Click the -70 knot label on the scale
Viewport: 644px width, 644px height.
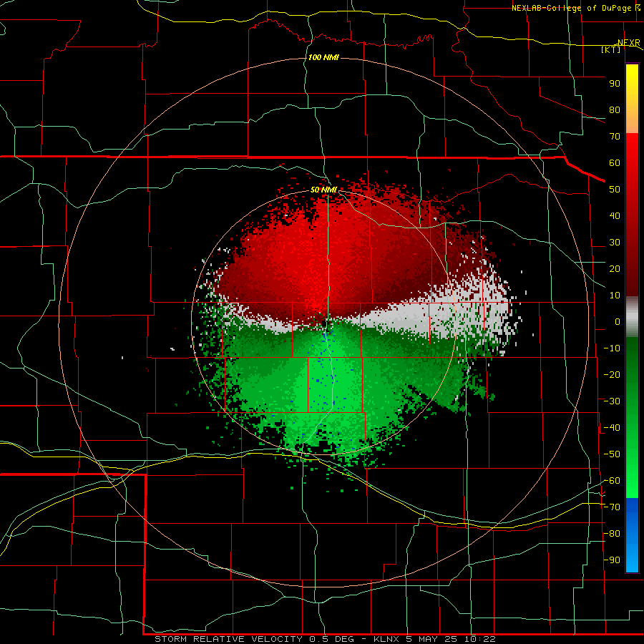tap(612, 507)
